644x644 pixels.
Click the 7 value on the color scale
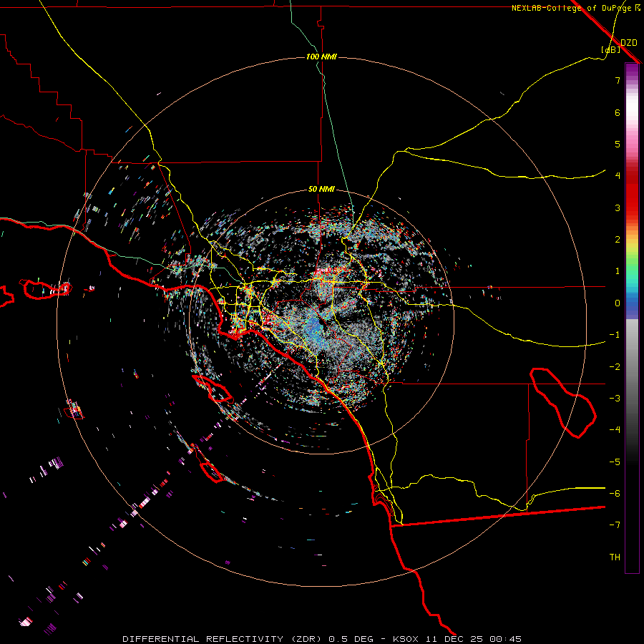click(x=618, y=80)
